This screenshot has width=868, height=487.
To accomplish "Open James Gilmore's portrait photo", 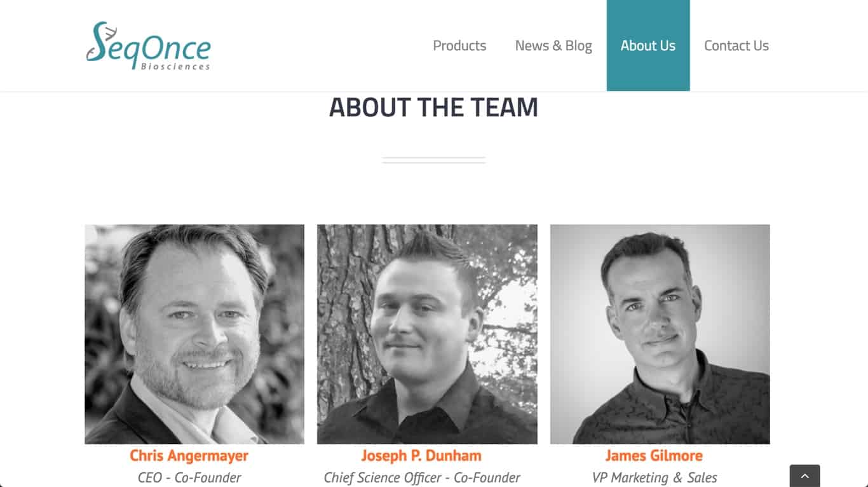I will click(660, 334).
